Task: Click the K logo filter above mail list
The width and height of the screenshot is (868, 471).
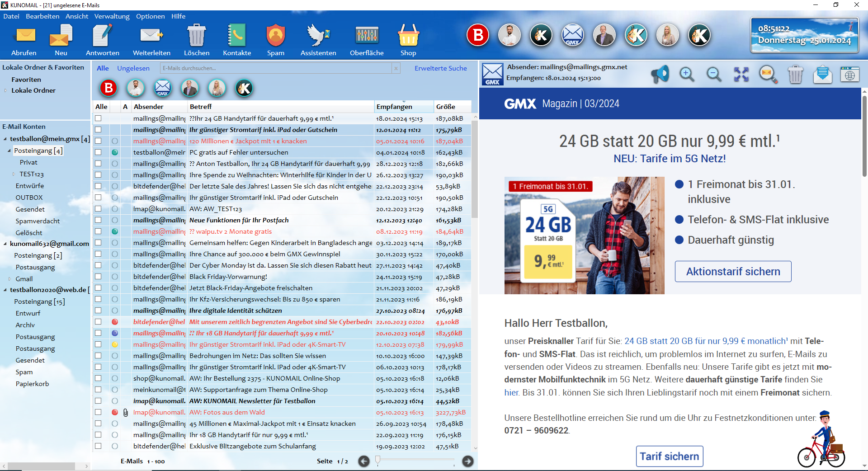Action: tap(244, 88)
